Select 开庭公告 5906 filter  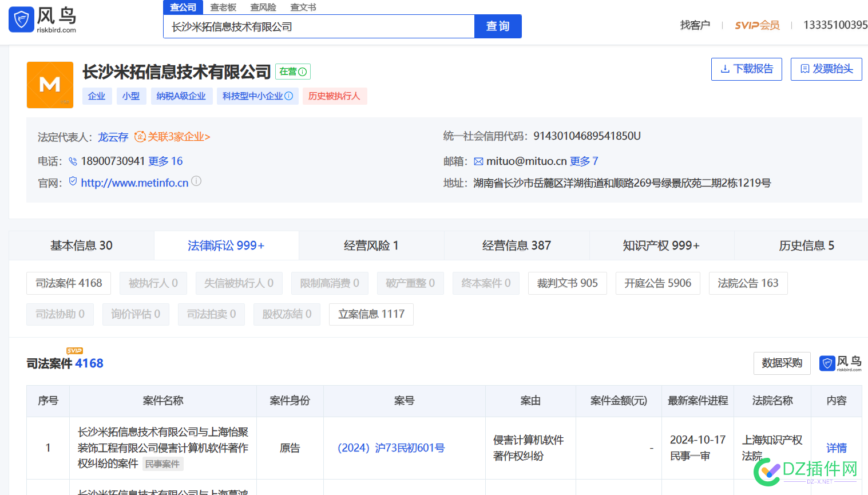click(658, 283)
